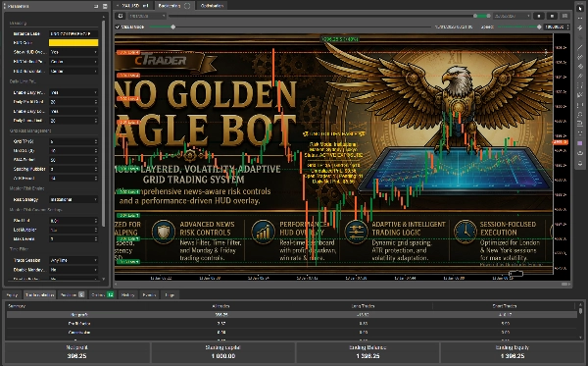The height and width of the screenshot is (366, 588).
Task: Click the Ending Equity 1 398.25 card
Action: 512,352
